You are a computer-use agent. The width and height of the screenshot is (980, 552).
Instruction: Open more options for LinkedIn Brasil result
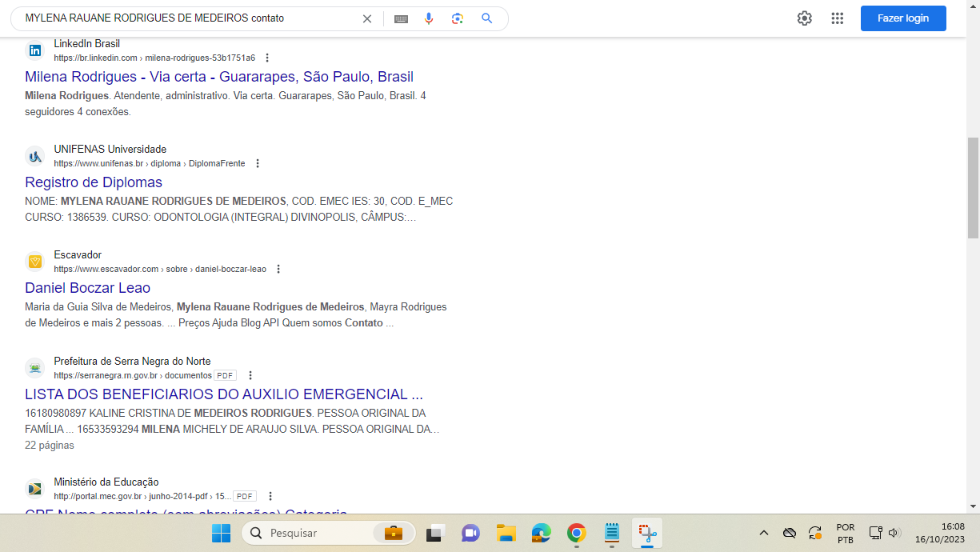click(x=267, y=58)
